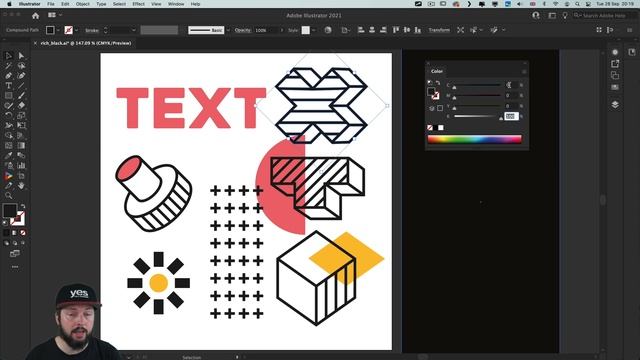640x360 pixels.
Task: Expand the opacity slider arrow
Action: (x=281, y=30)
